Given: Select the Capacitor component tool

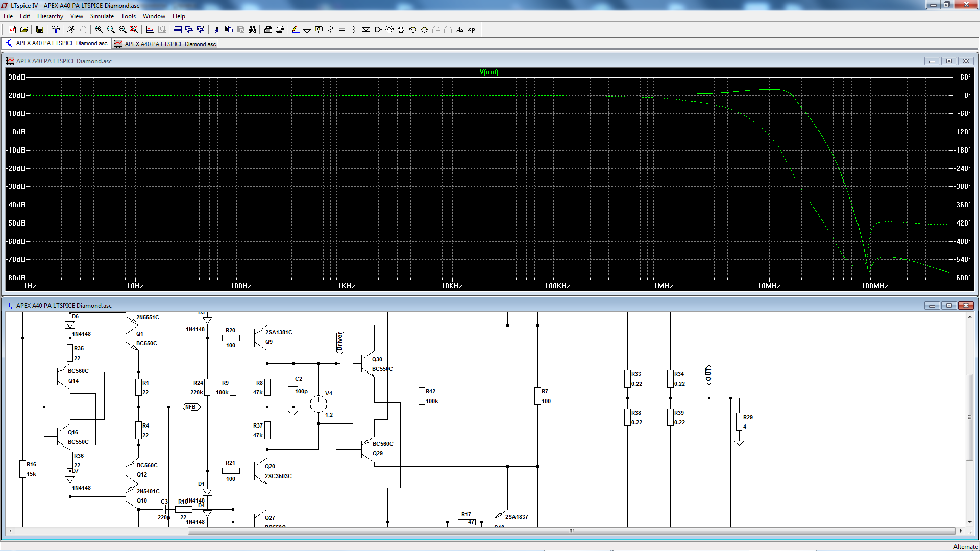Looking at the screenshot, I should point(342,30).
